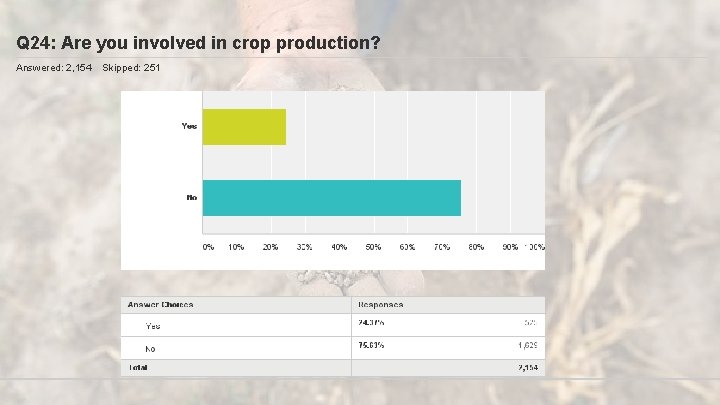Image resolution: width=720 pixels, height=405 pixels.
Task: Click the teal No bar
Action: pyautogui.click(x=331, y=198)
